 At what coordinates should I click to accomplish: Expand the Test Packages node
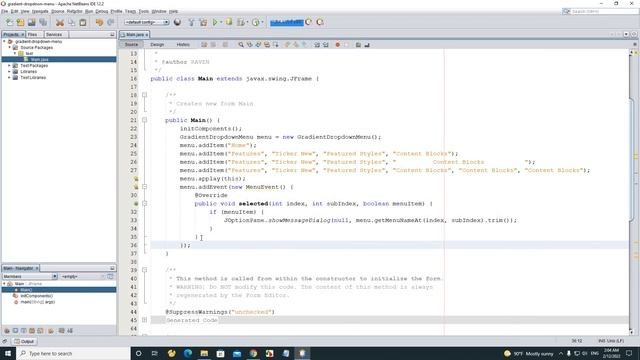pos(10,65)
